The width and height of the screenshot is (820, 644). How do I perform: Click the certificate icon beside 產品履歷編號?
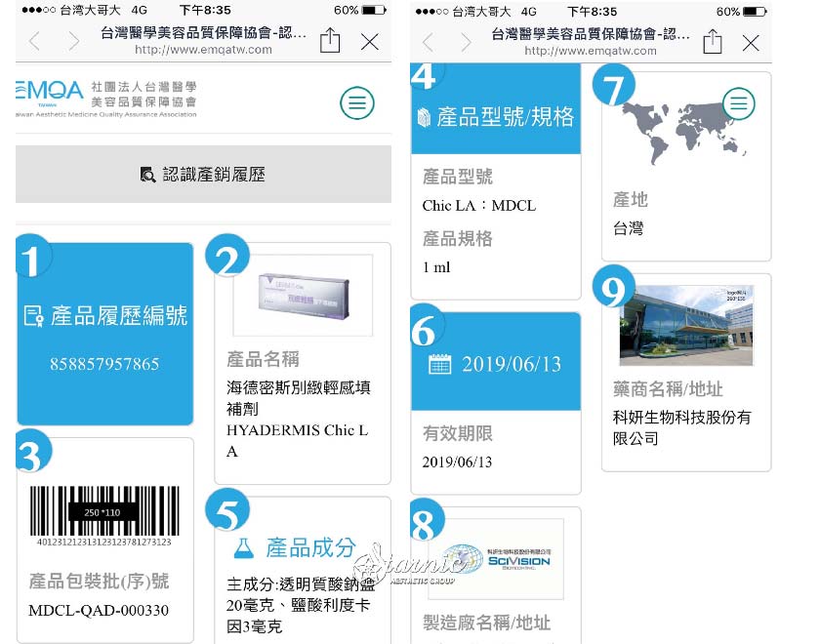point(34,316)
